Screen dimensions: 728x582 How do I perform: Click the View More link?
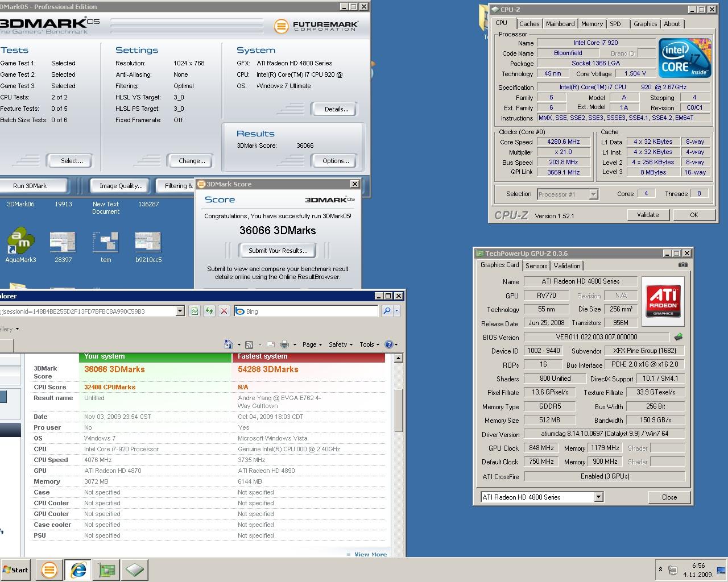click(370, 555)
